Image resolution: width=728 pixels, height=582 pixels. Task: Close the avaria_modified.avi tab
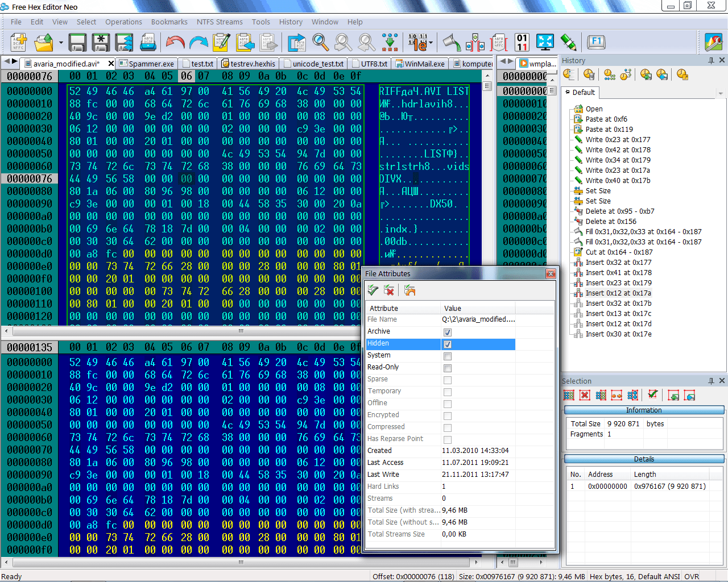coord(111,64)
